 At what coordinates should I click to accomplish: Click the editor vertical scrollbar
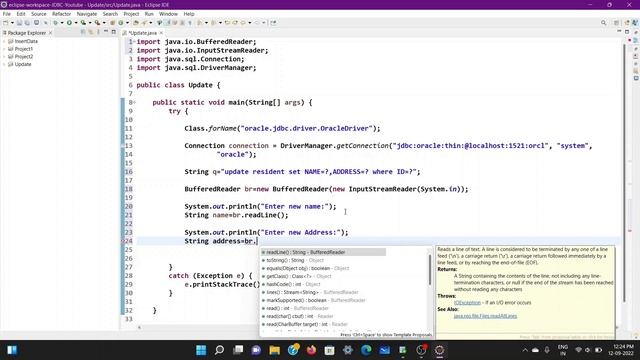click(x=624, y=173)
